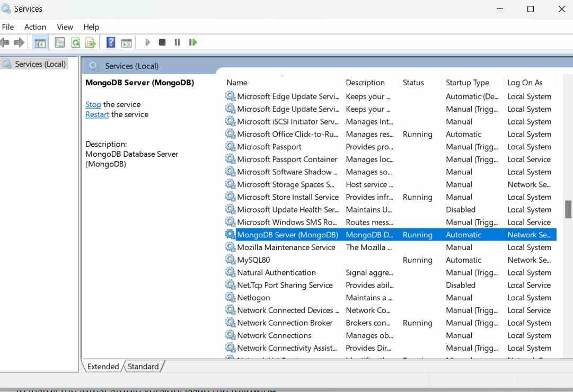Viewport: 573px width, 392px height.
Task: Click gear icon of MongoDB Server row
Action: point(230,235)
